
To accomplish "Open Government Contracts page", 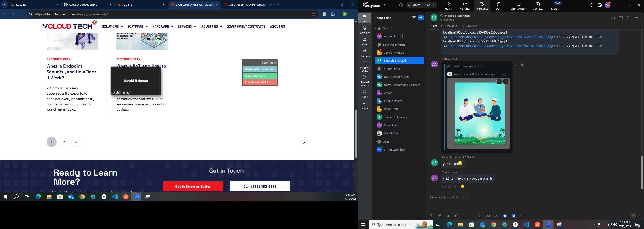I will point(246,26).
